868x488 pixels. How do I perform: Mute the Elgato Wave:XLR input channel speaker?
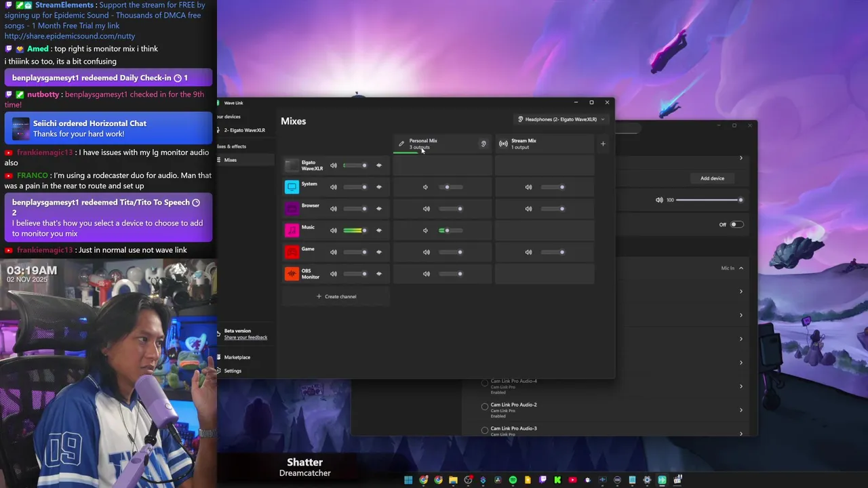click(334, 165)
